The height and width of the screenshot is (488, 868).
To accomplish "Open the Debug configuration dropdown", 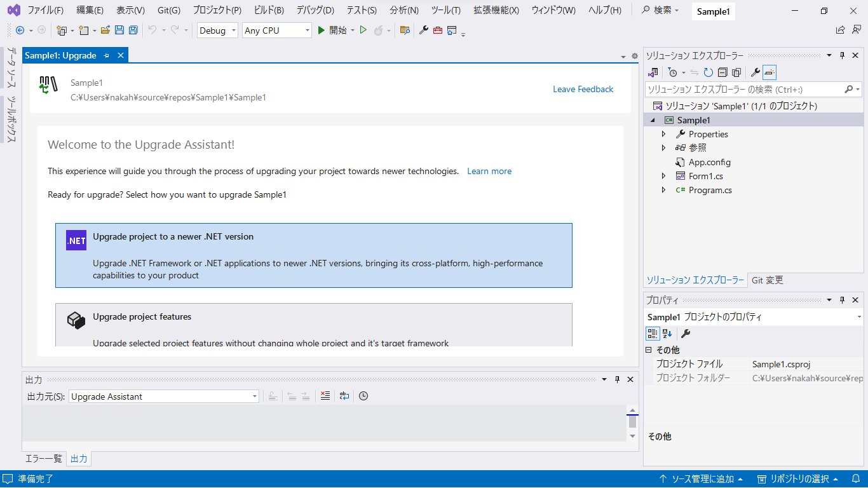I will 217,30.
